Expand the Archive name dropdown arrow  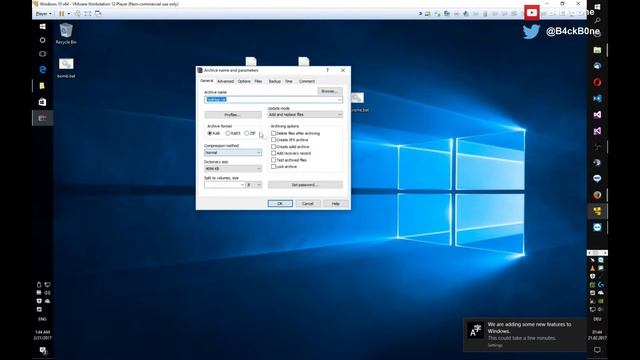point(339,100)
